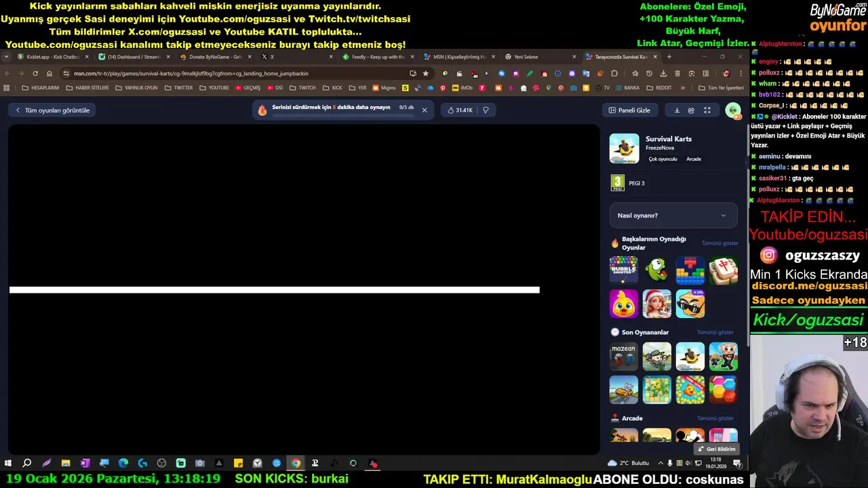The image size is (868, 488).
Task: Open the Bubble Shooter game tile
Action: (x=623, y=270)
